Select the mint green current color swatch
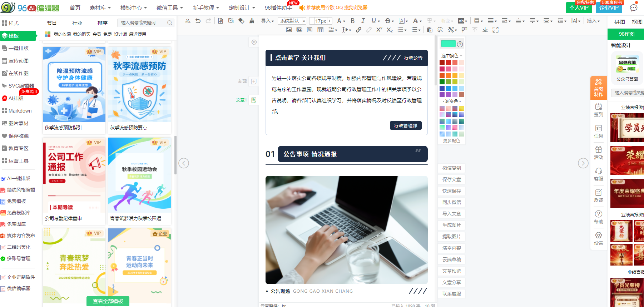 (449, 44)
